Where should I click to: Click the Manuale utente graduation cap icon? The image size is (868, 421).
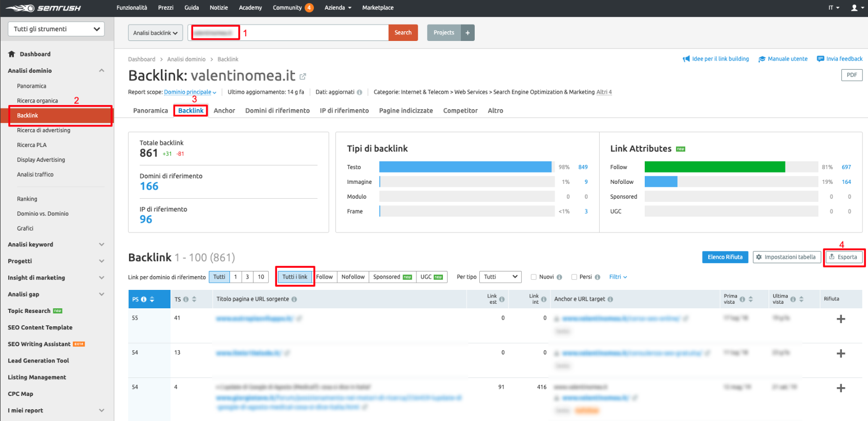click(762, 59)
